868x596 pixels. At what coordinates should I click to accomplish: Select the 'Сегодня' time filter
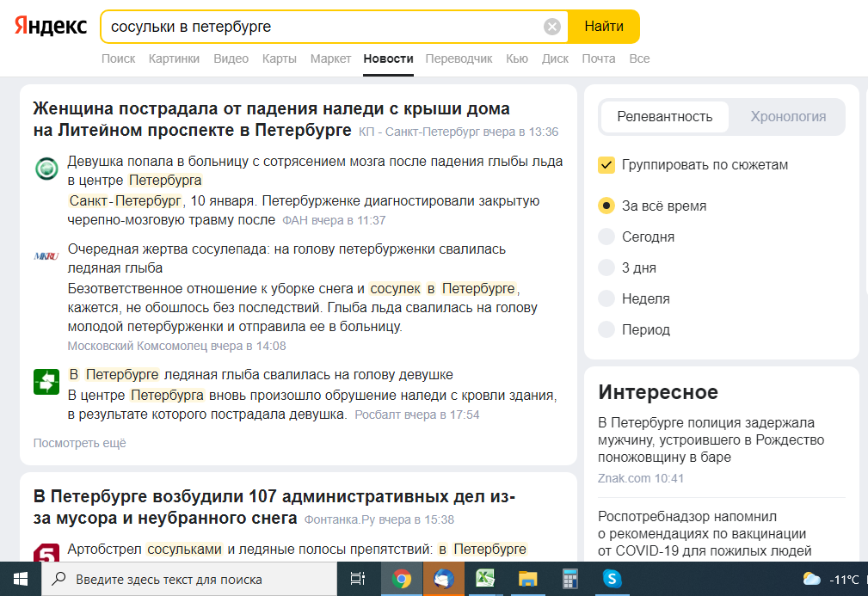coord(606,237)
